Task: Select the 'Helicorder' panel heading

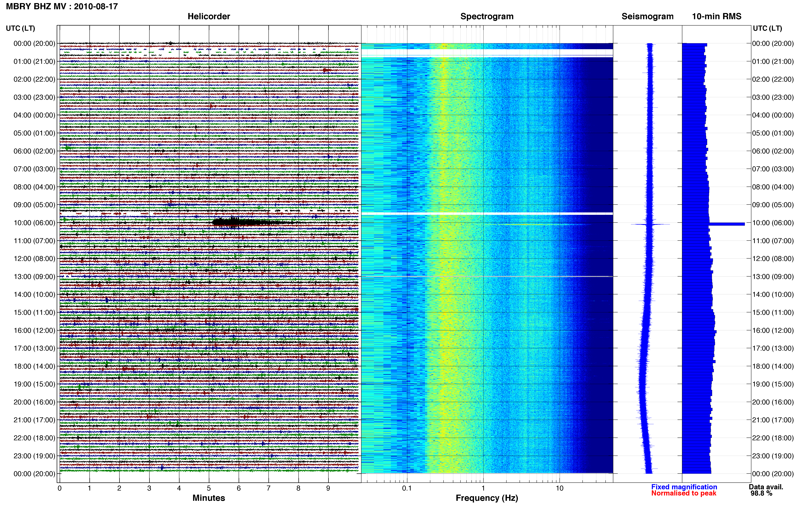Action: tap(209, 16)
